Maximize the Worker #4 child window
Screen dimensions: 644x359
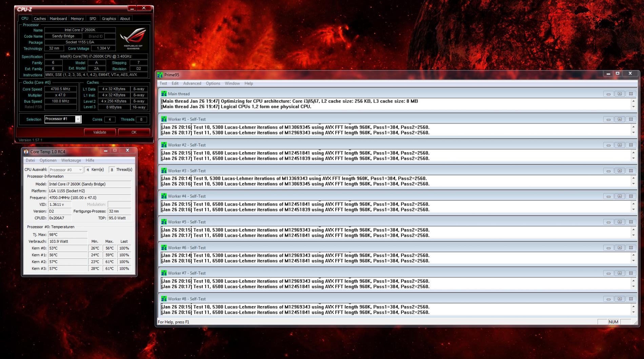[620, 196]
